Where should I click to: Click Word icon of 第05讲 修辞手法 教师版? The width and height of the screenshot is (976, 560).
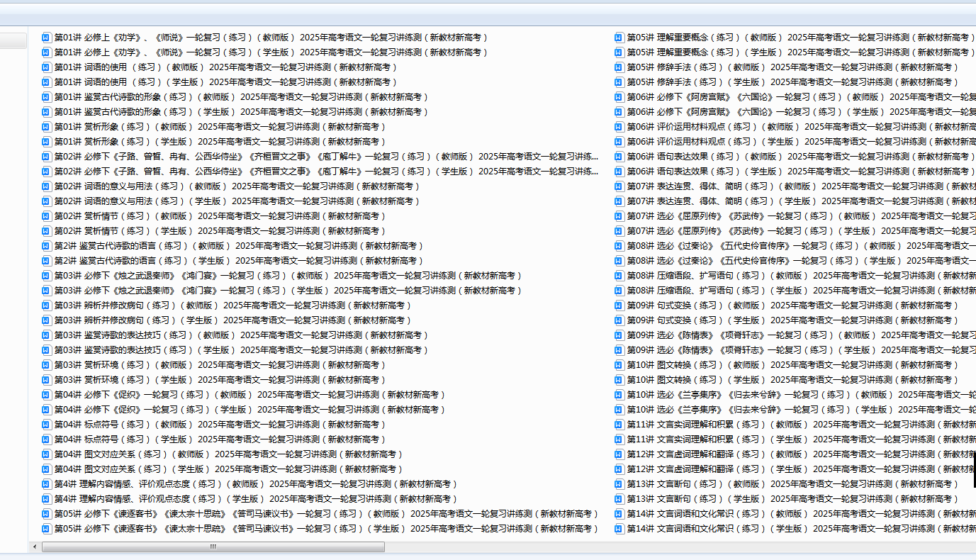click(619, 67)
